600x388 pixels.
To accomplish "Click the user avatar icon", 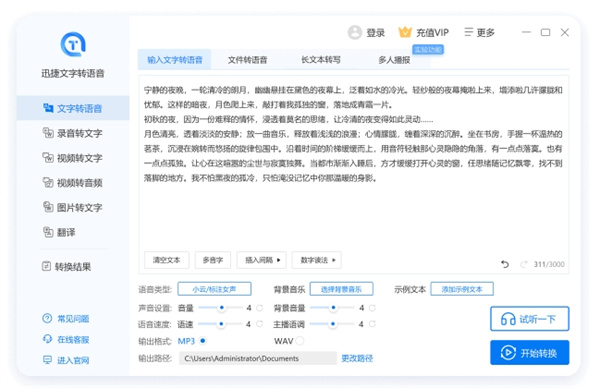I will [355, 33].
